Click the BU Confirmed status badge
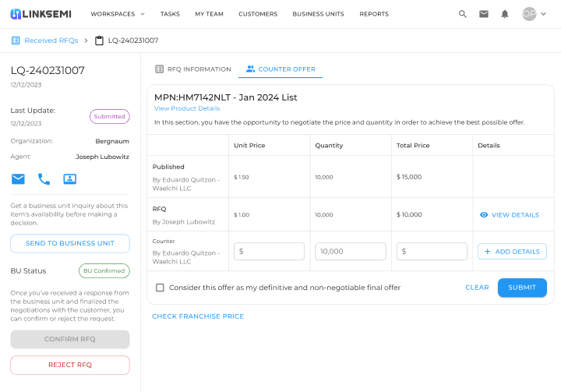 (104, 270)
